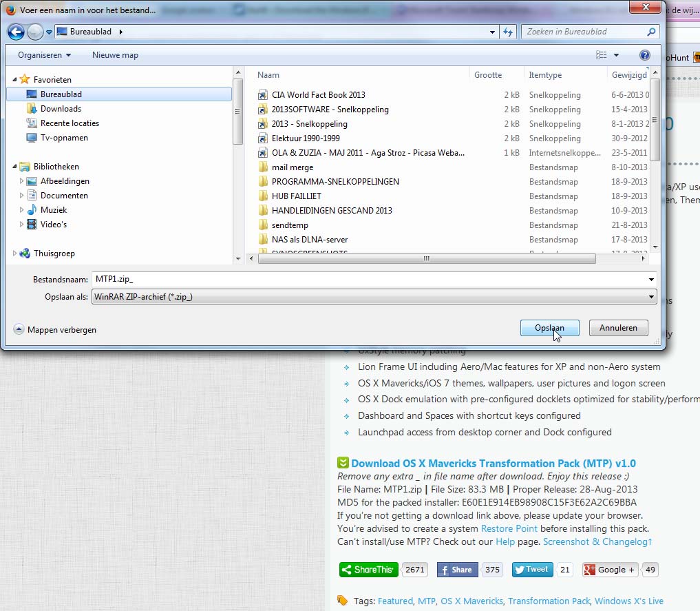Click HANDLEIDINGEN GESCAND 2013 folder icon

pyautogui.click(x=263, y=210)
